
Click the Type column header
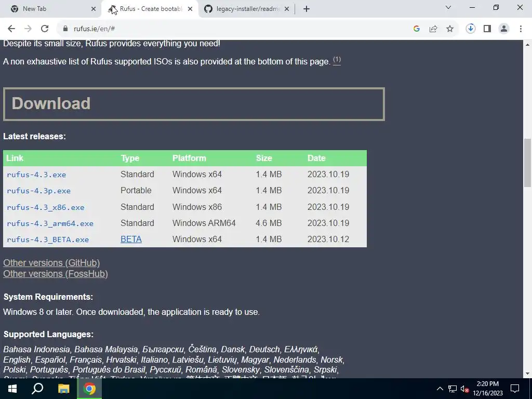point(130,158)
